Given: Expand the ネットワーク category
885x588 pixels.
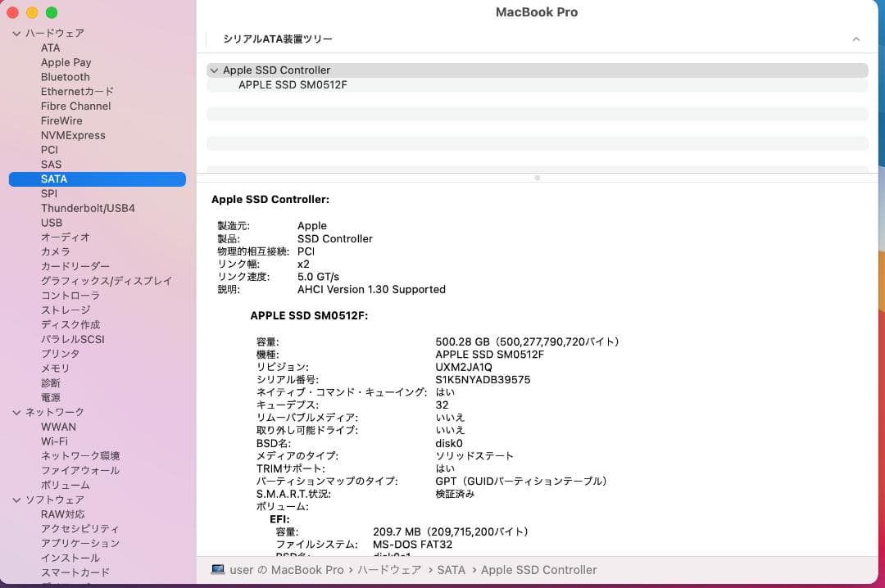Looking at the screenshot, I should coord(16,412).
